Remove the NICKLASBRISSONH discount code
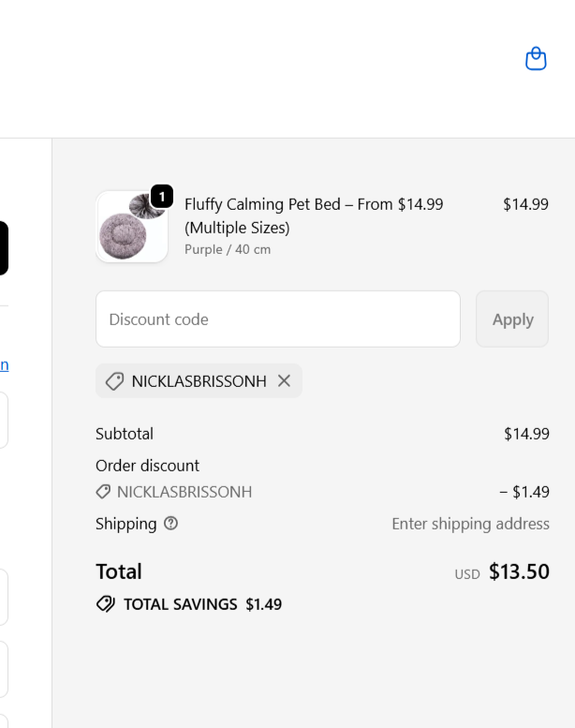The width and height of the screenshot is (575, 728). 285,381
